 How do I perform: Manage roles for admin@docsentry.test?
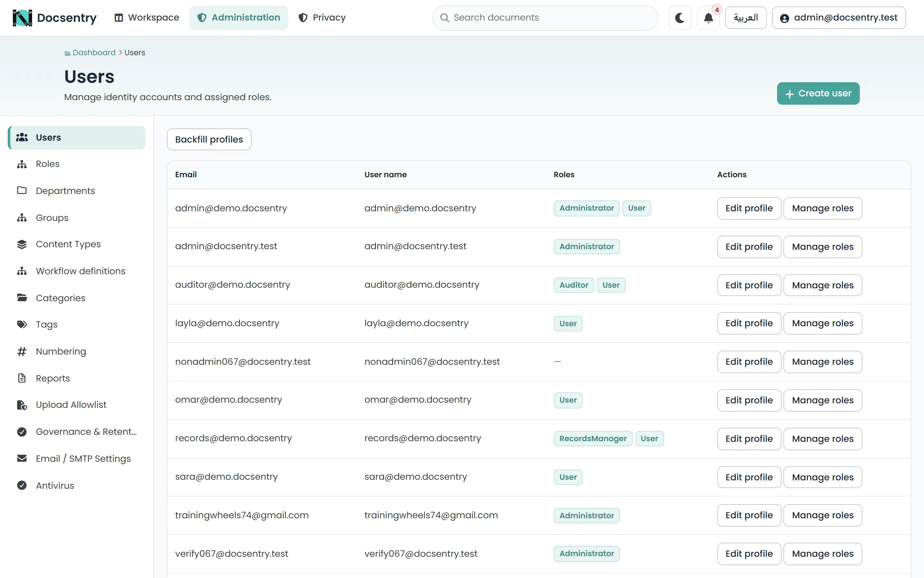point(822,247)
